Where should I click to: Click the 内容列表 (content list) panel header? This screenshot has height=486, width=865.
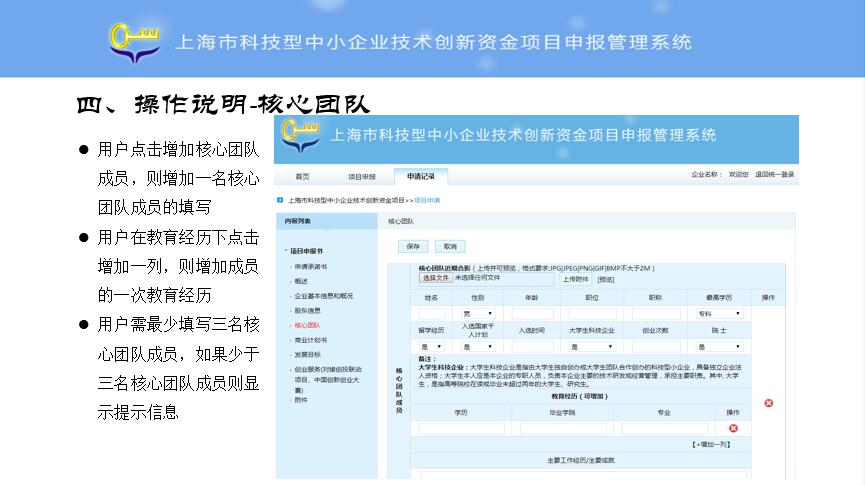point(327,221)
